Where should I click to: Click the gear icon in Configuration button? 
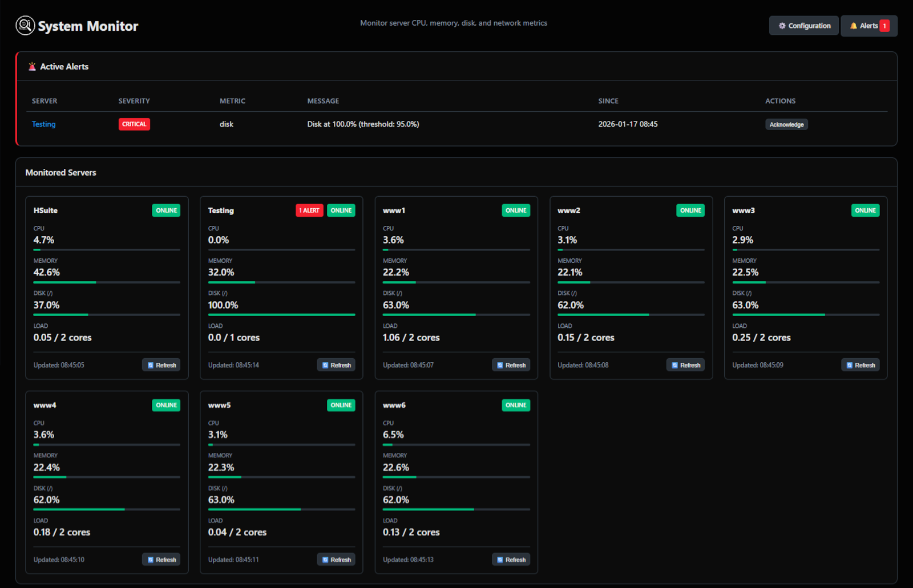(x=782, y=26)
